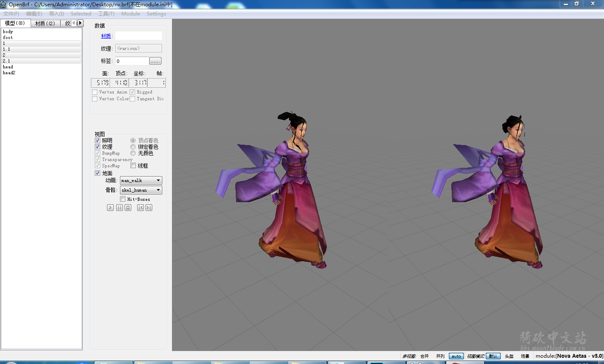604x364 pixels.
Task: Set view mode to 场景 scene
Action: pos(525,356)
